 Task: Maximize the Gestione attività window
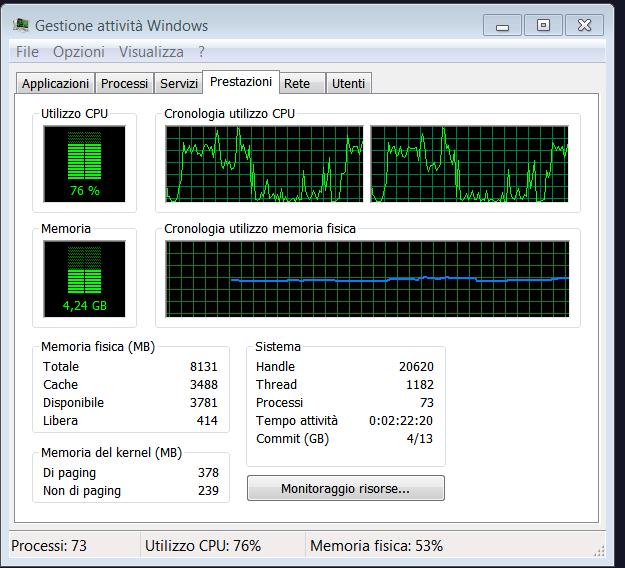point(543,26)
